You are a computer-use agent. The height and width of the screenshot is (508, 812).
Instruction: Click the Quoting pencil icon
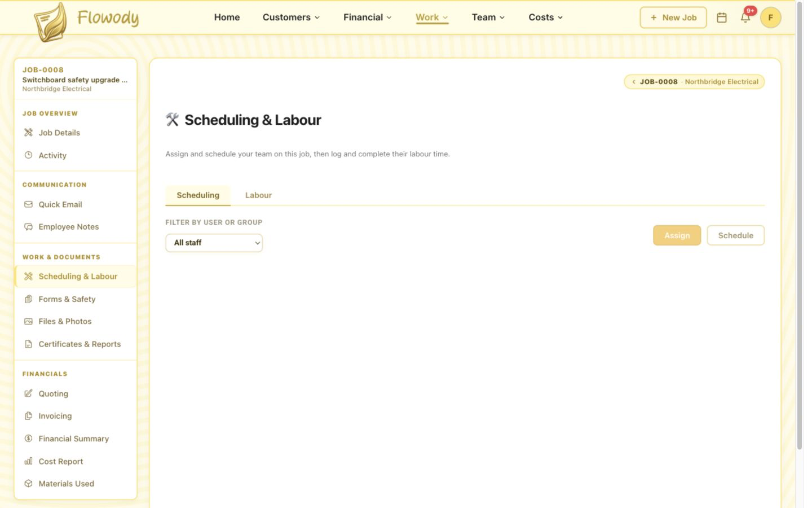[28, 393]
